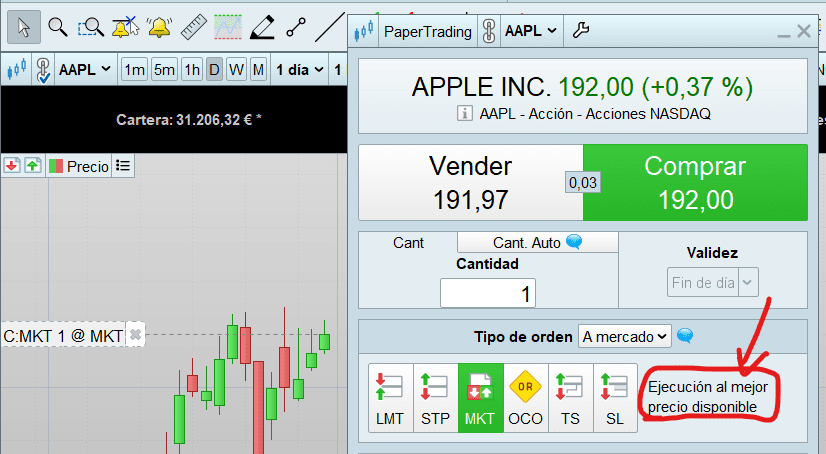Viewport: 826px width, 454px height.
Task: Switch to the Cant. Auto tab
Action: click(537, 242)
